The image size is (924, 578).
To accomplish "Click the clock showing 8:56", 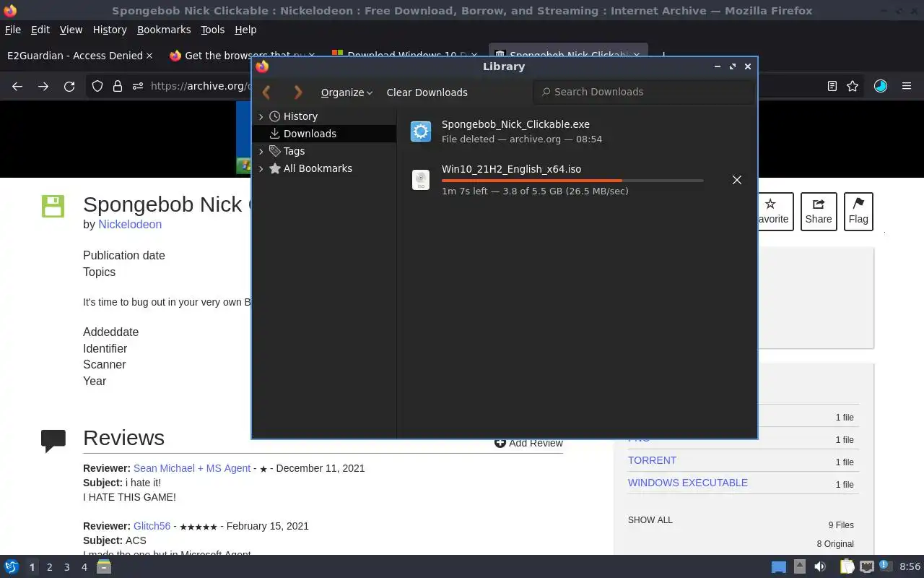I will click(910, 567).
